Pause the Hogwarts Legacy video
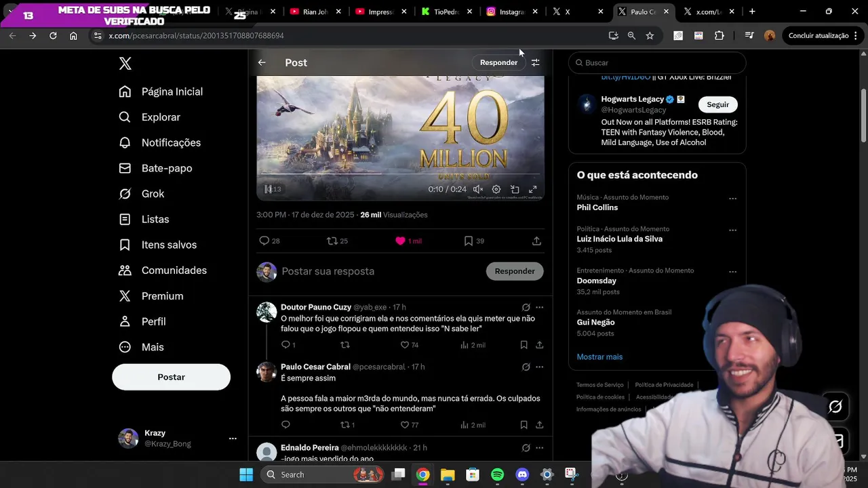The width and height of the screenshot is (868, 488). tap(269, 190)
